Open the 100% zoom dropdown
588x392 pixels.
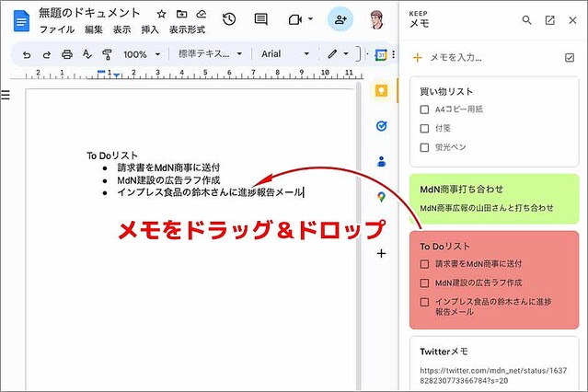pyautogui.click(x=142, y=54)
